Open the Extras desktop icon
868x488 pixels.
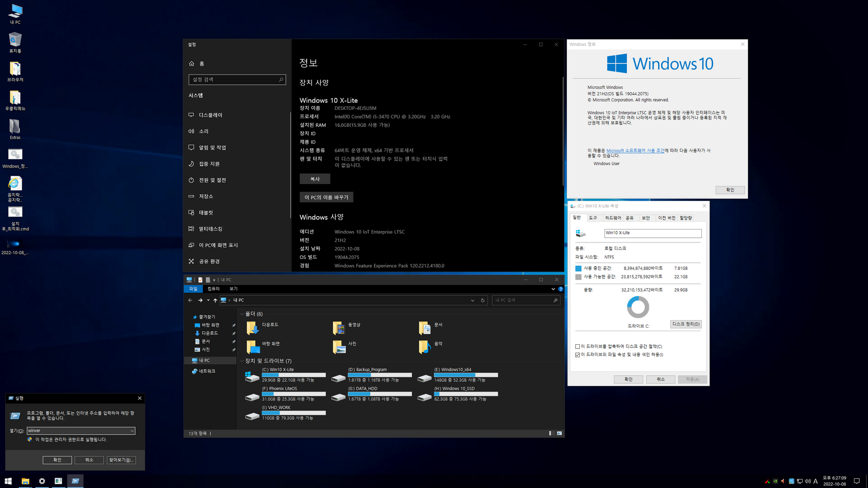point(15,129)
